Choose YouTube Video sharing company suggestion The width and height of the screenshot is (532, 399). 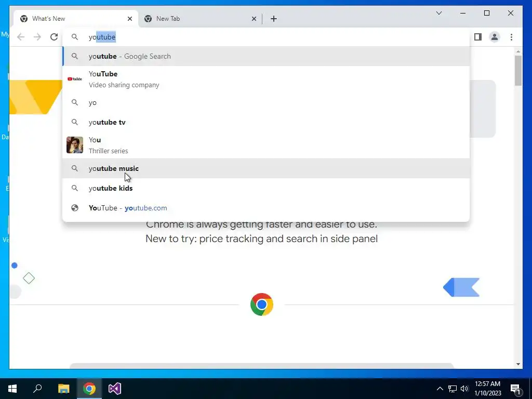[x=267, y=79]
